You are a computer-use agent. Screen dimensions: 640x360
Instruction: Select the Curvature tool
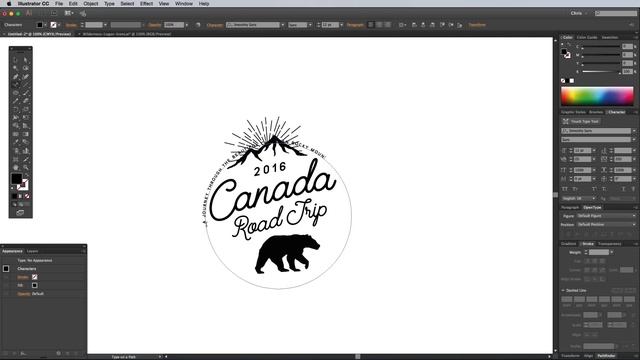(26, 77)
